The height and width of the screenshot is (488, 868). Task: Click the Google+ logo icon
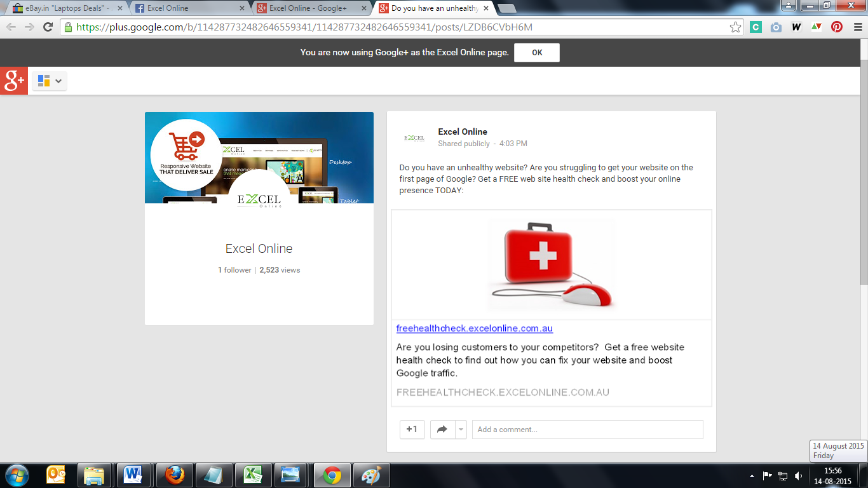14,81
